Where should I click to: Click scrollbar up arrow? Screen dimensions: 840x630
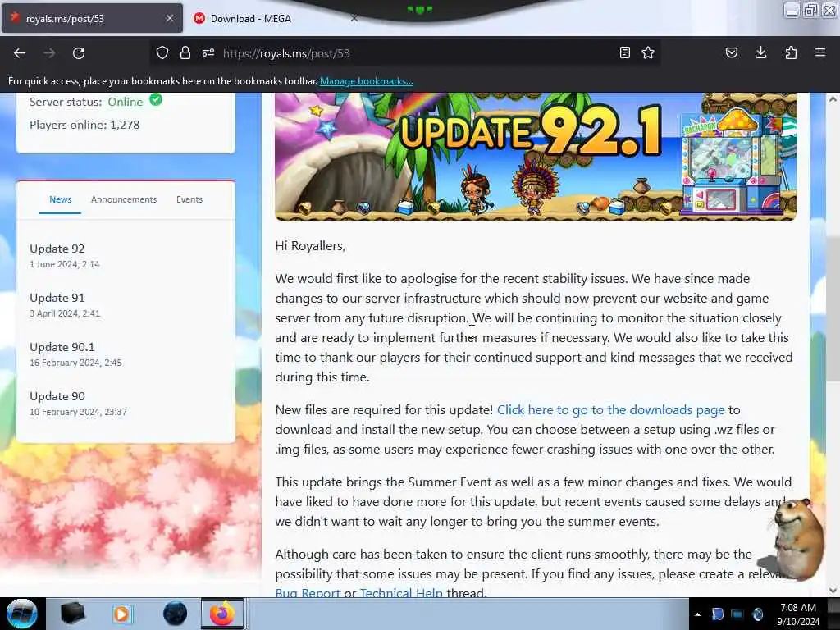[833, 99]
